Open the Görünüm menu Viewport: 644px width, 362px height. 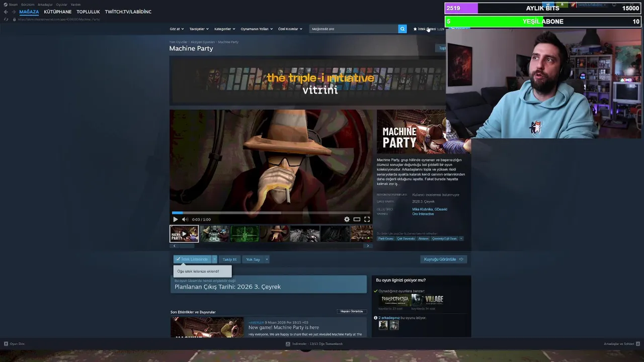28,5
